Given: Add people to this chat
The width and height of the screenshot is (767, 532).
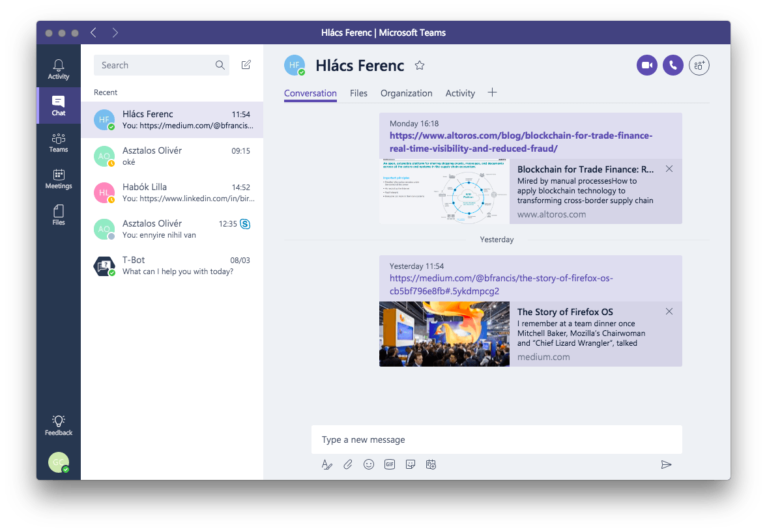Looking at the screenshot, I should (699, 65).
